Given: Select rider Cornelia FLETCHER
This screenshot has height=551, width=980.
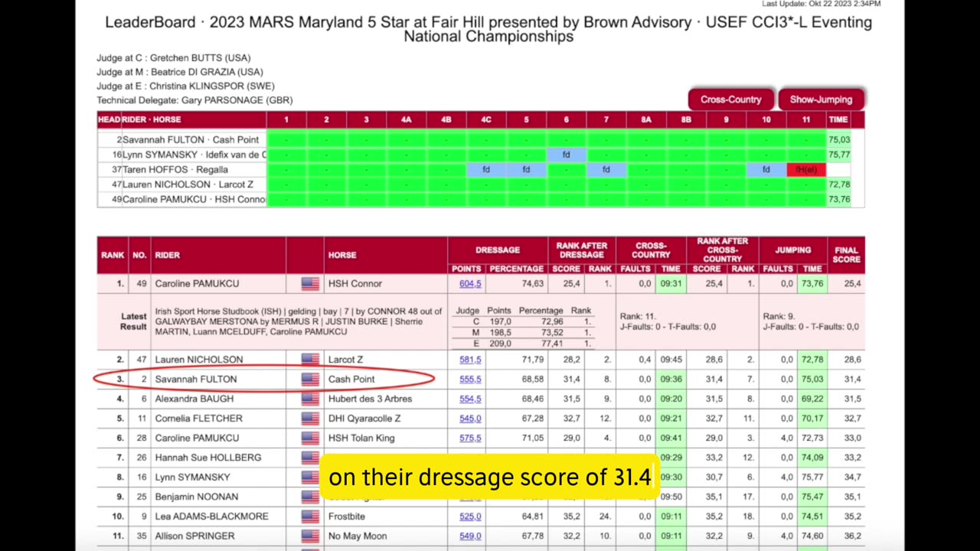Looking at the screenshot, I should point(198,419).
